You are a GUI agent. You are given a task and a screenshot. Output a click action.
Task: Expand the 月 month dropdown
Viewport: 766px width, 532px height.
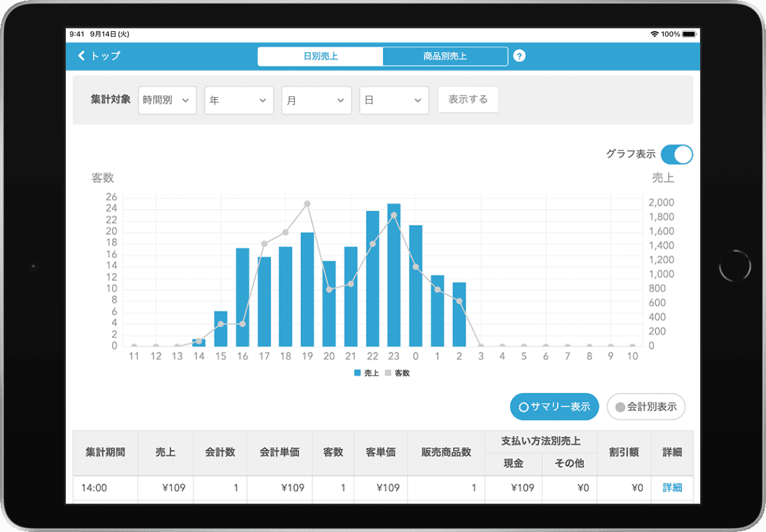[316, 100]
